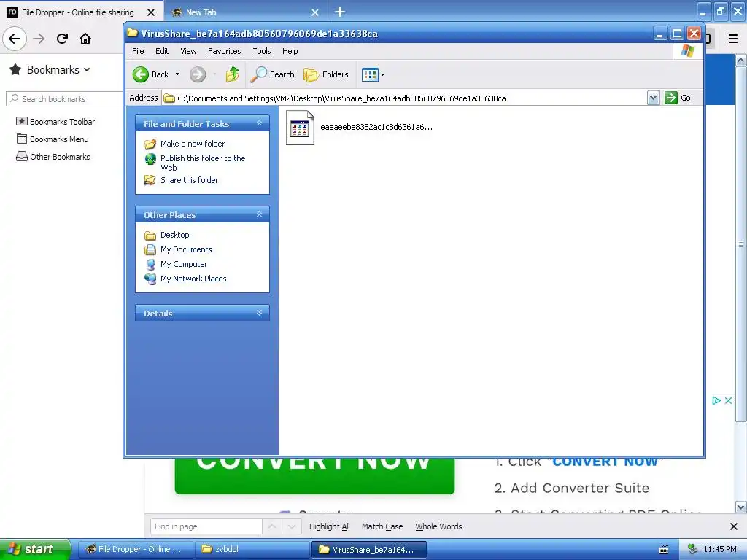This screenshot has width=747, height=560.
Task: Close the New Tab tab
Action: [x=315, y=12]
